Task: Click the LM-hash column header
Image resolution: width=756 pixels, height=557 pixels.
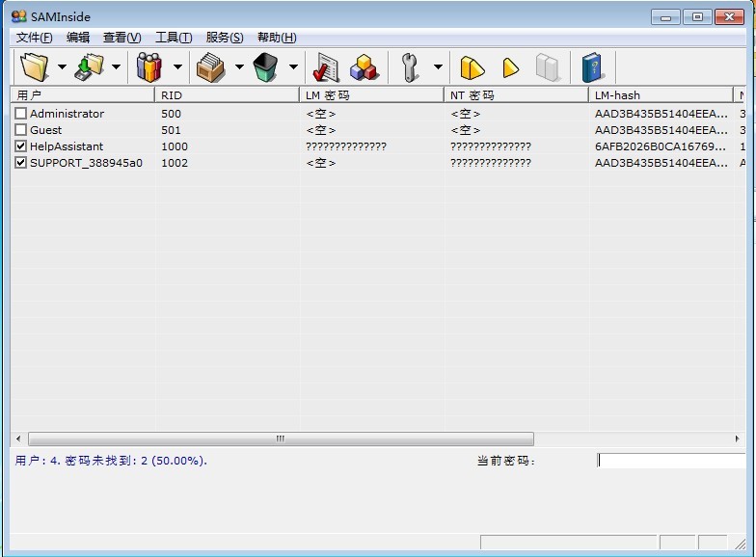Action: (661, 95)
